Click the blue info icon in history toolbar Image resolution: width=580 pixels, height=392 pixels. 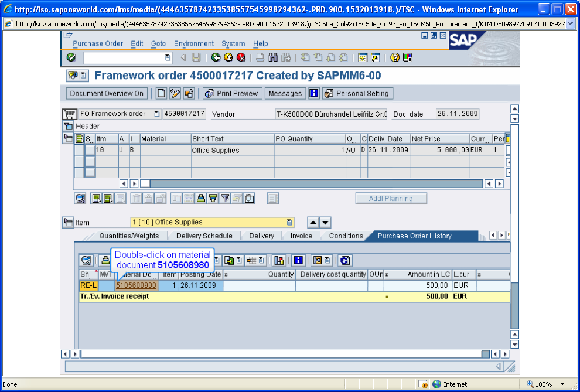point(298,260)
